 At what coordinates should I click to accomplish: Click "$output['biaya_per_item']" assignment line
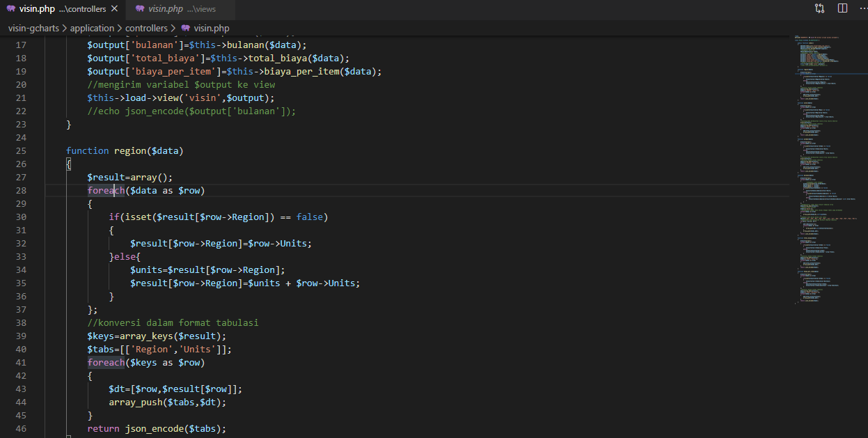(235, 71)
